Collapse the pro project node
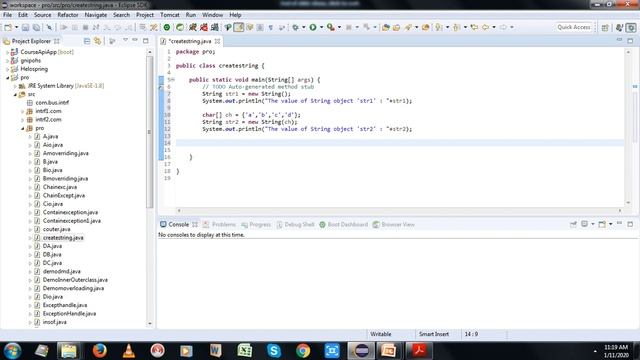The height and width of the screenshot is (360, 640). click(7, 78)
